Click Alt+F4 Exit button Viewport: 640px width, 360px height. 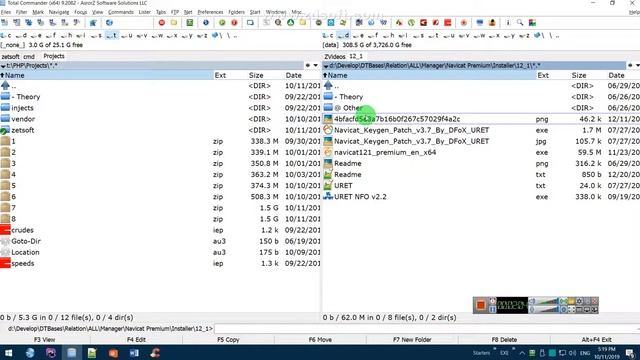pos(596,340)
